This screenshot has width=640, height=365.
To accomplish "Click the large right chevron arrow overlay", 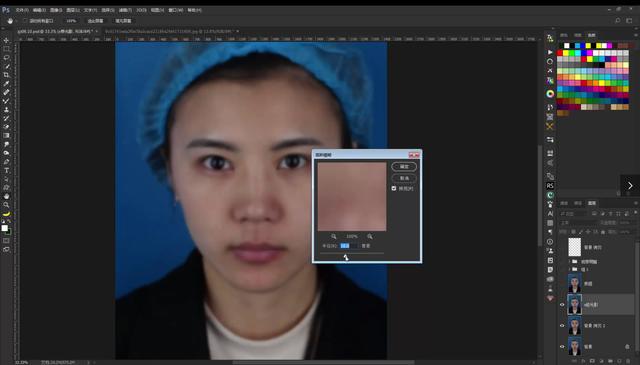I will (x=630, y=186).
